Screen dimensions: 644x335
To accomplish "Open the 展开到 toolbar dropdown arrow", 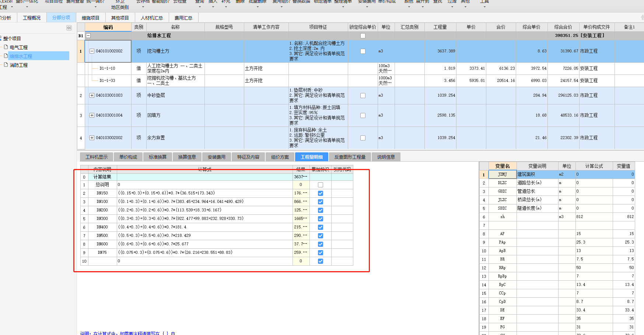I will click(x=423, y=7).
